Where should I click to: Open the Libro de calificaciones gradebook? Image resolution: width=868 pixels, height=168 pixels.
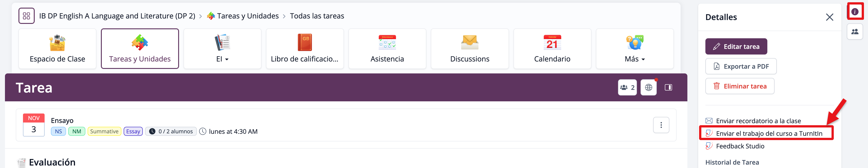pos(304,49)
